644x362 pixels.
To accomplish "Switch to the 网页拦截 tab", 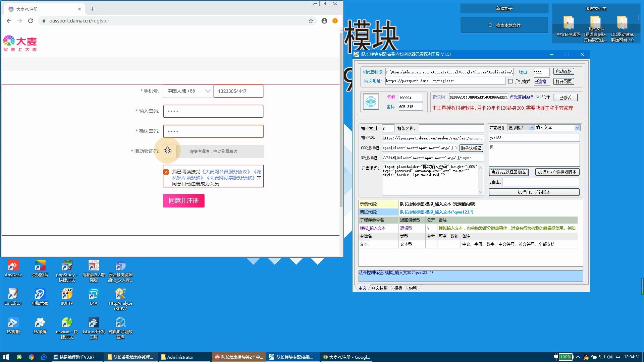I will 379,288.
